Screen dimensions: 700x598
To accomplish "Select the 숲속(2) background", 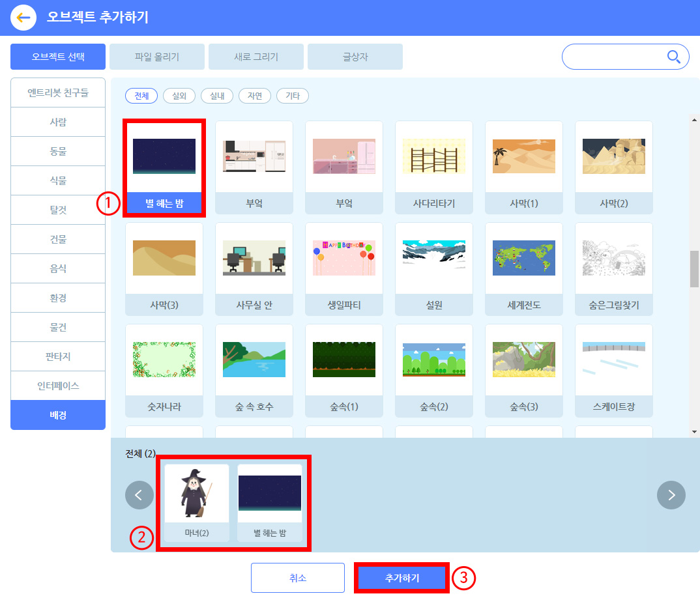I will point(434,371).
